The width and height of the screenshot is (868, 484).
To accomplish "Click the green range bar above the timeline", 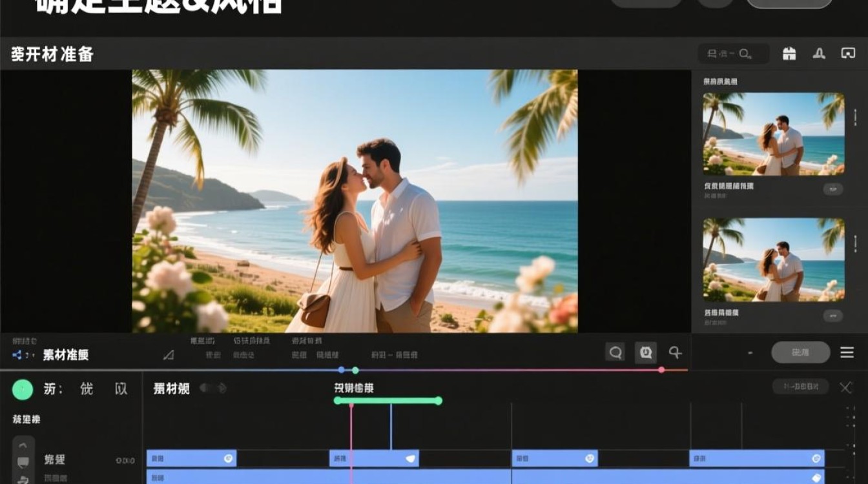I will click(387, 401).
